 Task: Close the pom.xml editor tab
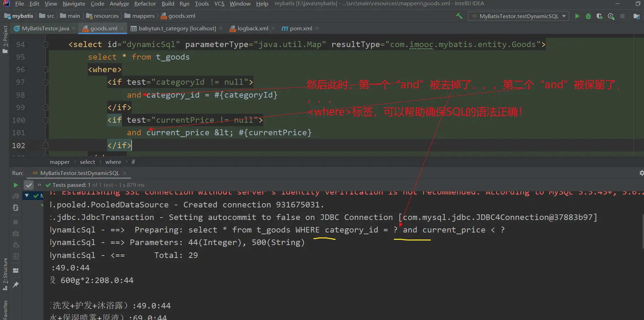(x=317, y=29)
